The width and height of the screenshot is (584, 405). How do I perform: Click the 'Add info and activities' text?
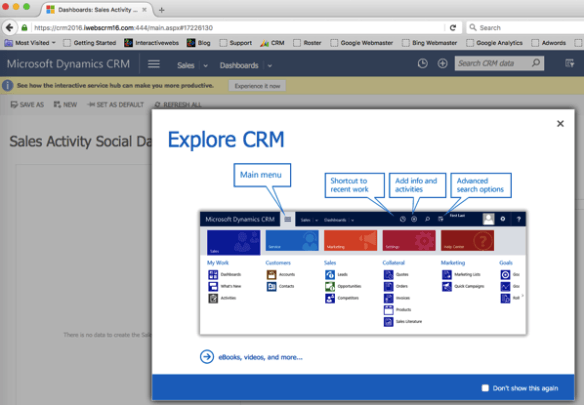pos(416,185)
